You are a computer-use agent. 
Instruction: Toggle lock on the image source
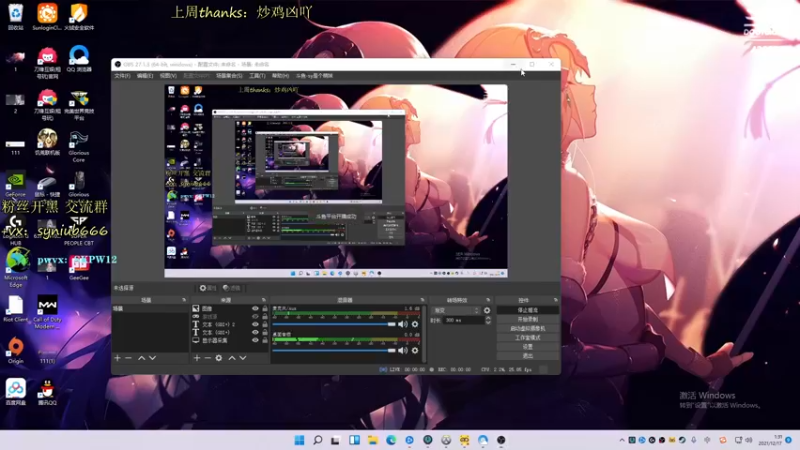click(x=265, y=309)
